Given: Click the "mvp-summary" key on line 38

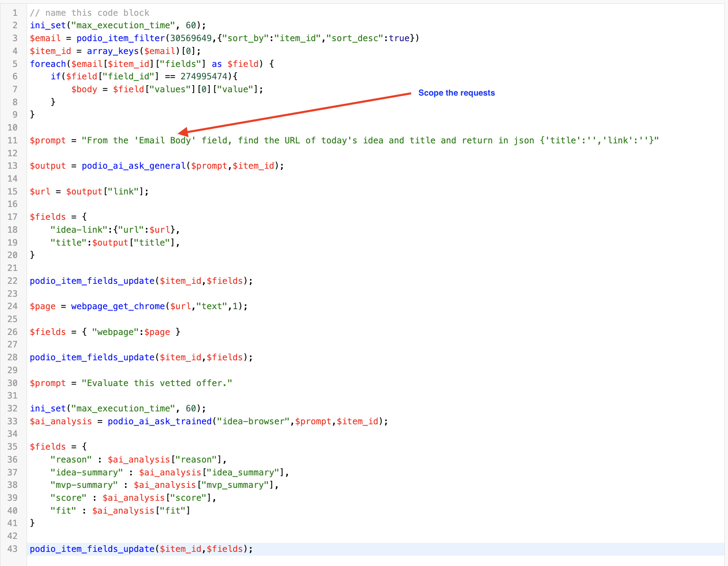Looking at the screenshot, I should [x=84, y=485].
